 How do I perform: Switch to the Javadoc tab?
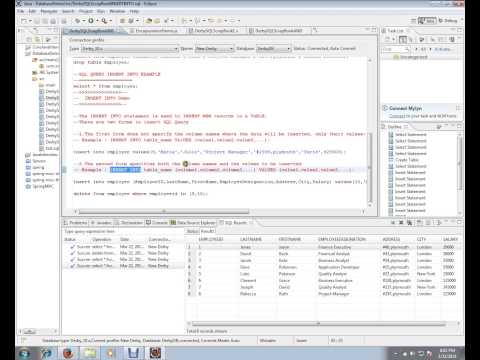pos(101,223)
